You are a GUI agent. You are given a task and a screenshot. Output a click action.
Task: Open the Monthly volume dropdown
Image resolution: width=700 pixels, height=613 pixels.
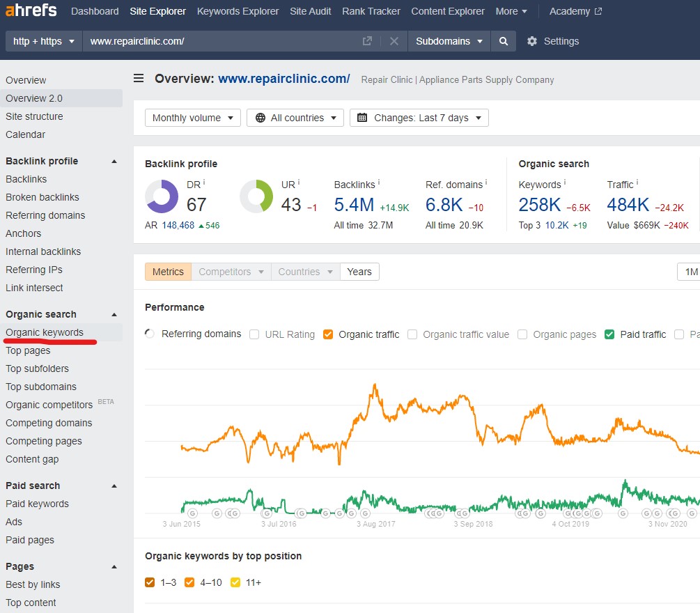click(193, 118)
